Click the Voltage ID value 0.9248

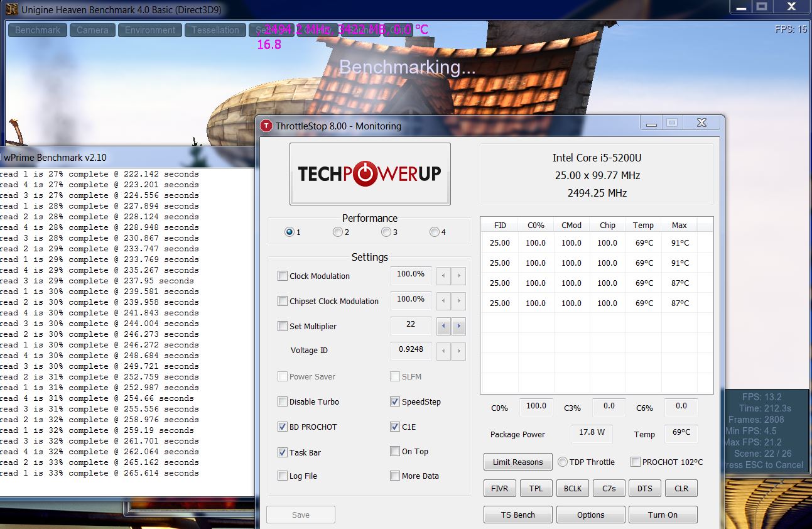coord(411,351)
